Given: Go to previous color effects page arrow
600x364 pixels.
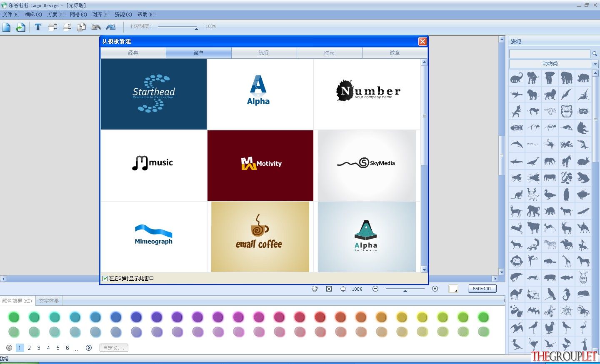Looking at the screenshot, I should point(9,348).
